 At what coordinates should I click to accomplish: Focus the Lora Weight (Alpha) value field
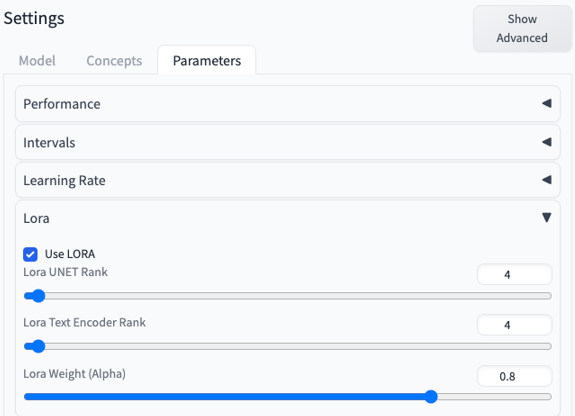point(514,376)
